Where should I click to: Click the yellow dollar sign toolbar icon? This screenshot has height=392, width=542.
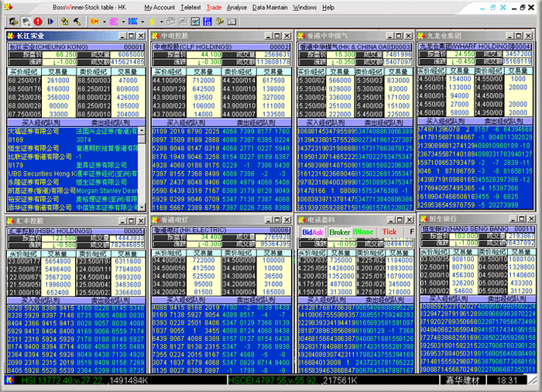(x=152, y=22)
